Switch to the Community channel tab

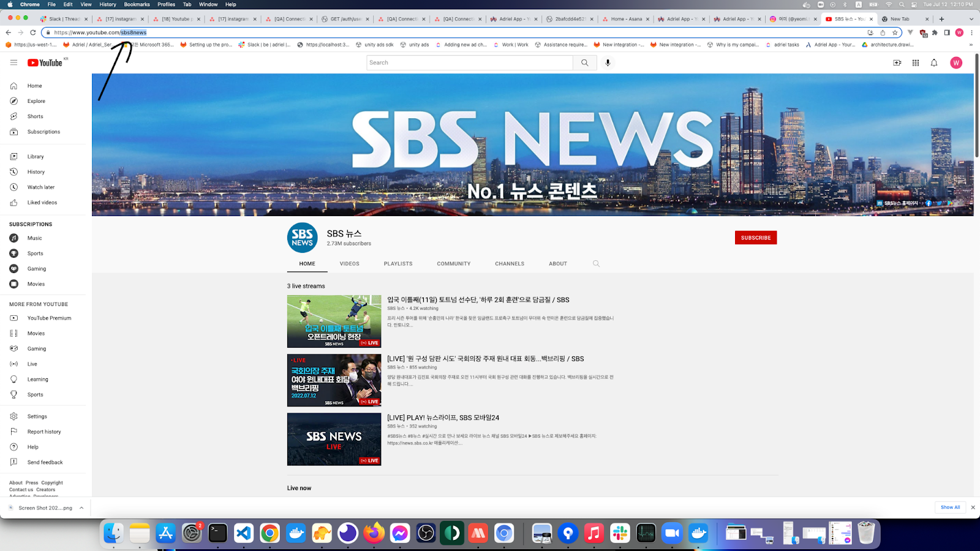tap(454, 264)
